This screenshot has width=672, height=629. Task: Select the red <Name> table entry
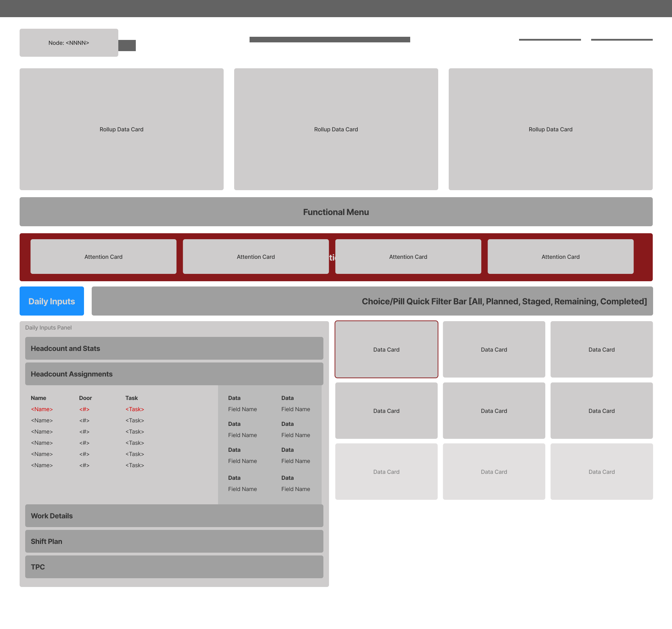pos(42,409)
